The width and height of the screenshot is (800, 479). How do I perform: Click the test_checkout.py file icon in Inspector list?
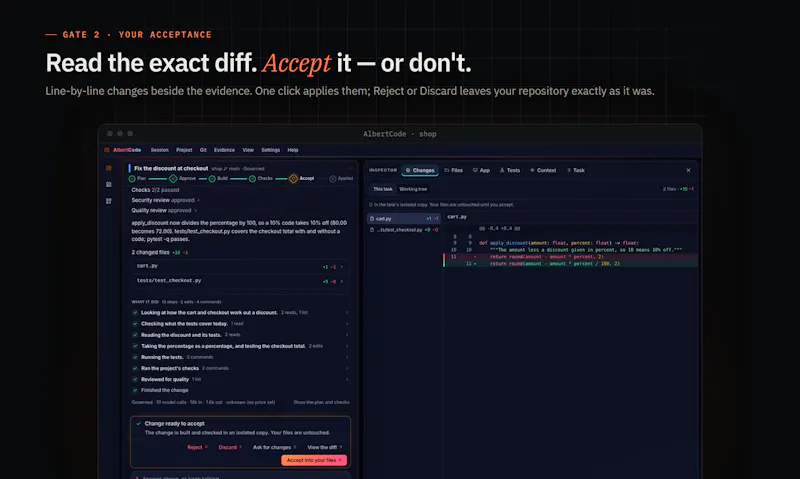[x=372, y=230]
